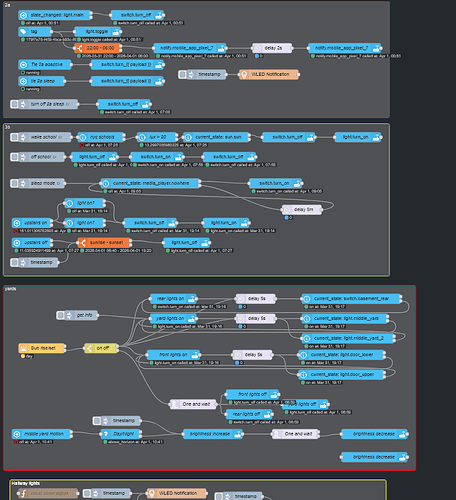Click the function icon on cloud cover adjust node
Viewport: 456px width, 500px height.
tap(23, 493)
